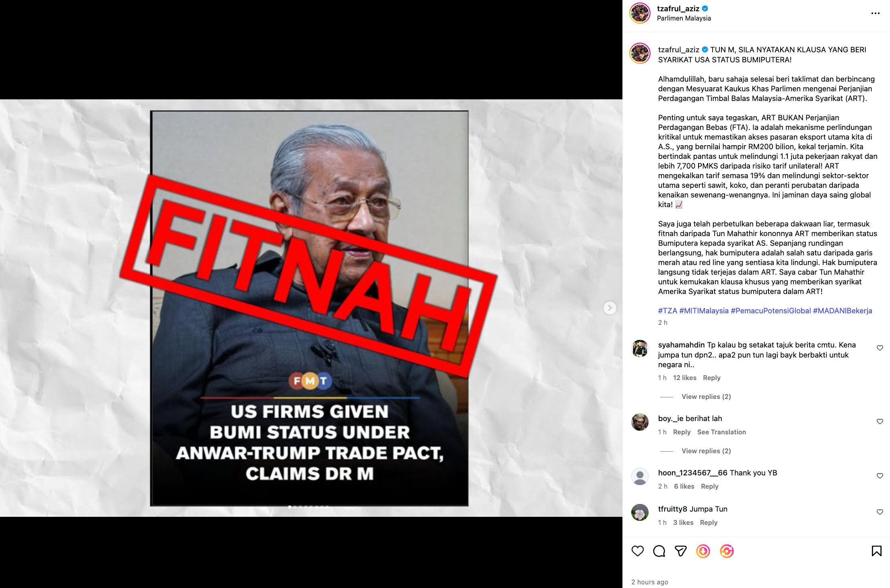Open tzafrul_aziz profile picture in header
The image size is (890, 588).
(x=640, y=13)
